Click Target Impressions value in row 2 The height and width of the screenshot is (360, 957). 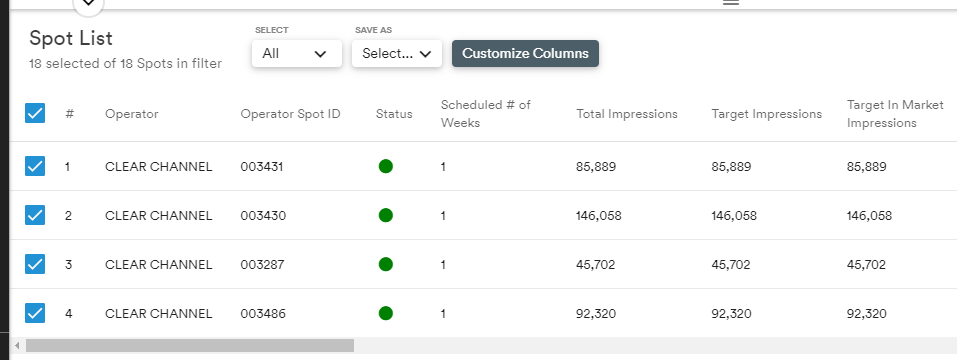734,215
